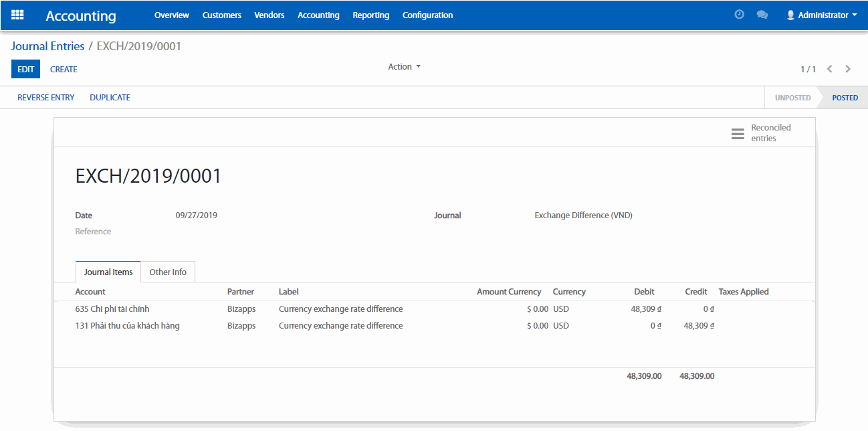
Task: Click the Reverse Entry button
Action: tap(46, 98)
